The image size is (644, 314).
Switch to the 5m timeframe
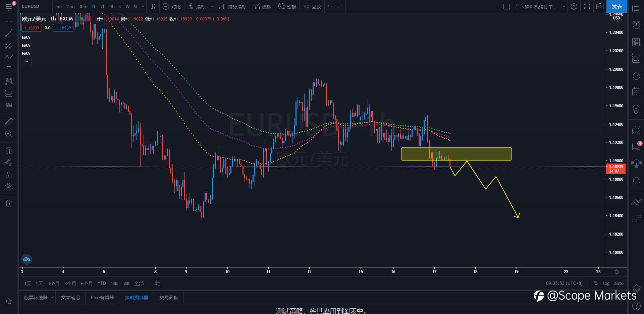[x=58, y=6]
